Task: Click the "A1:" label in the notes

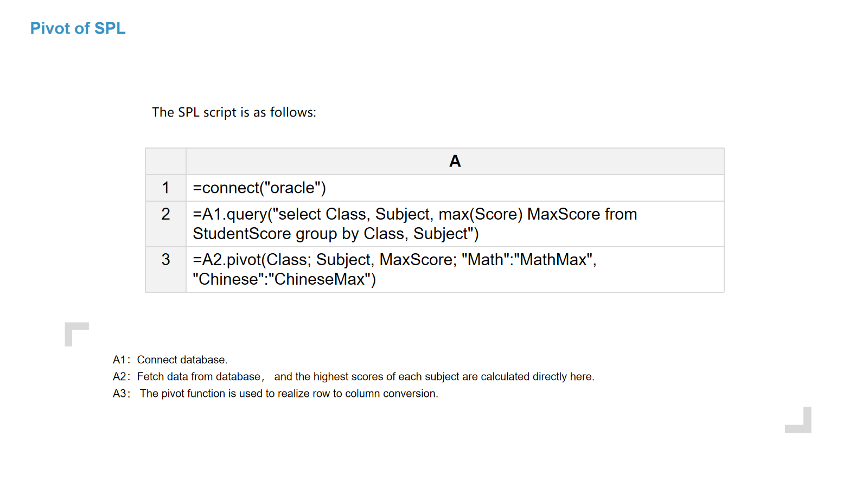Action: click(121, 360)
